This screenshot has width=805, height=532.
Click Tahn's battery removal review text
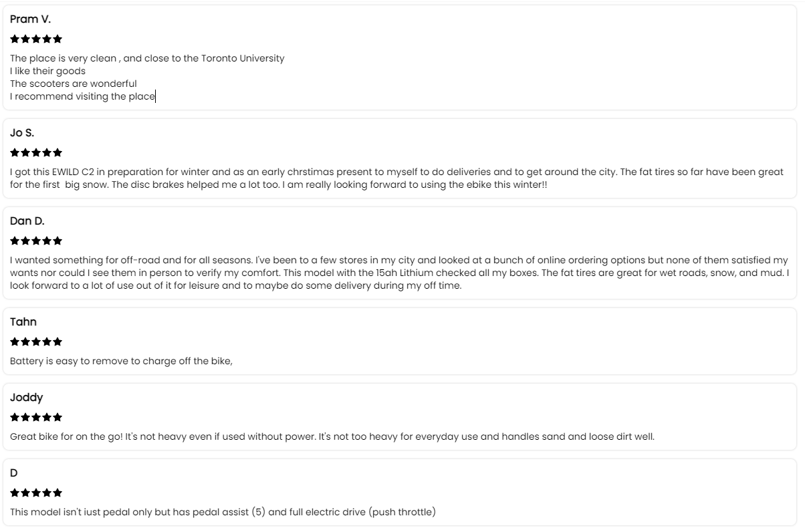click(121, 361)
